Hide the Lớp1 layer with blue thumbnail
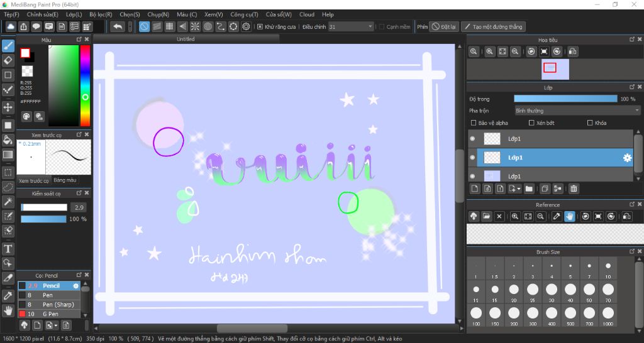 point(472,176)
